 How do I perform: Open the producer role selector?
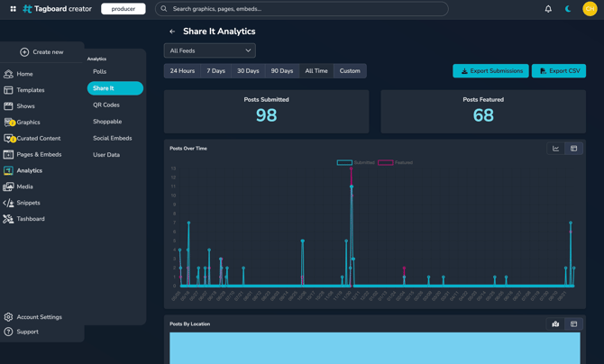pyautogui.click(x=124, y=9)
